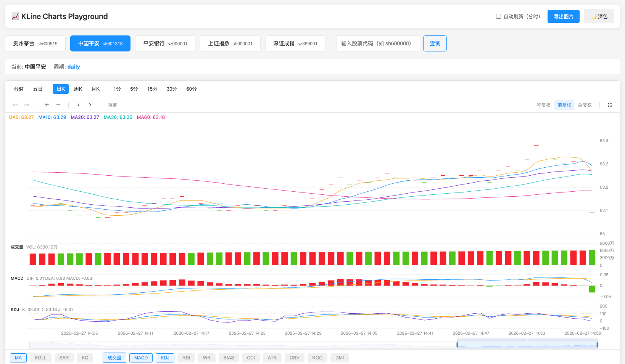Select 贵州茅台 sh600519 stock
Image resolution: width=625 pixels, height=364 pixels.
coord(35,43)
